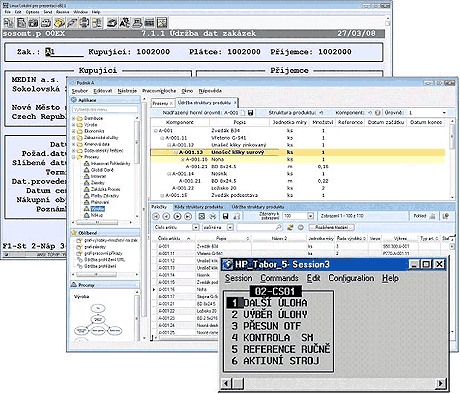The height and width of the screenshot is (394, 460).
Task: Click the next record playback arrow
Action: (x=177, y=216)
